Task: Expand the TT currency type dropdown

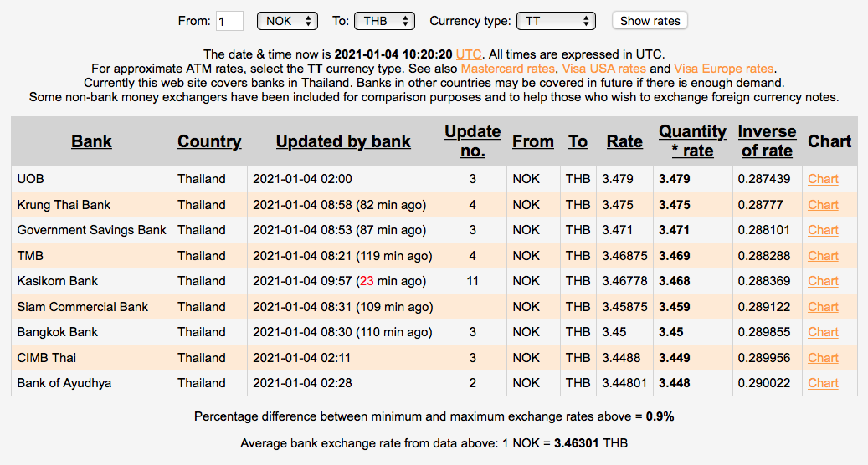Action: 556,21
